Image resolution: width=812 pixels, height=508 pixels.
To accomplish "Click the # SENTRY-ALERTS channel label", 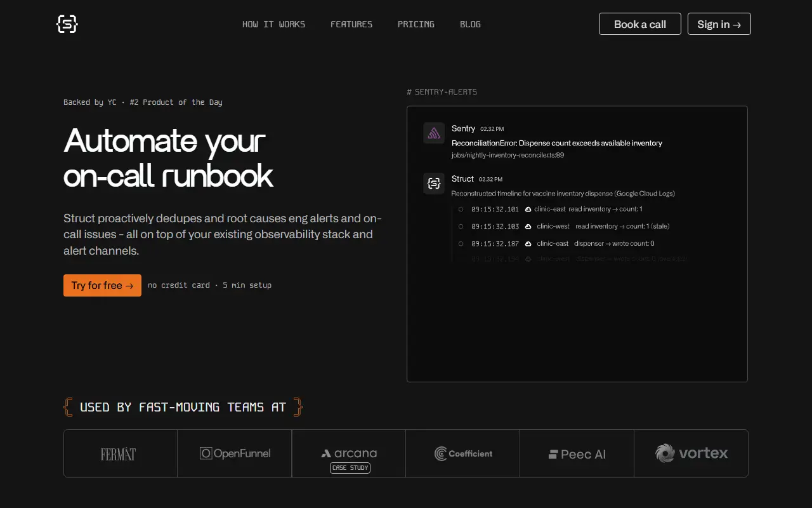I will (442, 92).
